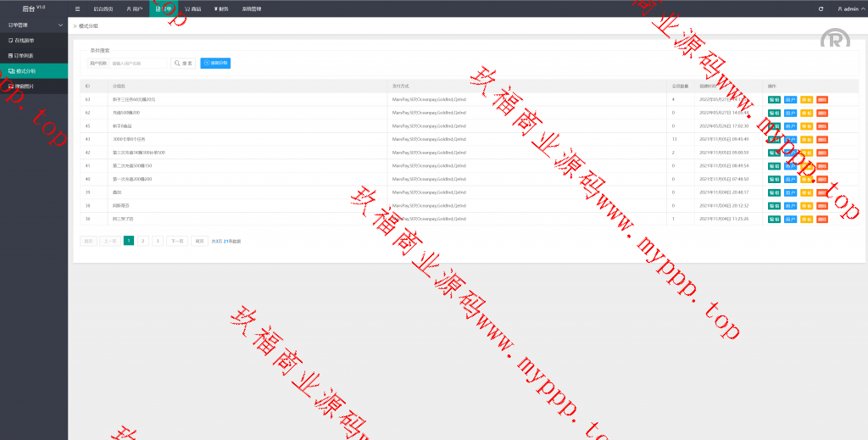Open 在线派单 in the sidebar

25,40
